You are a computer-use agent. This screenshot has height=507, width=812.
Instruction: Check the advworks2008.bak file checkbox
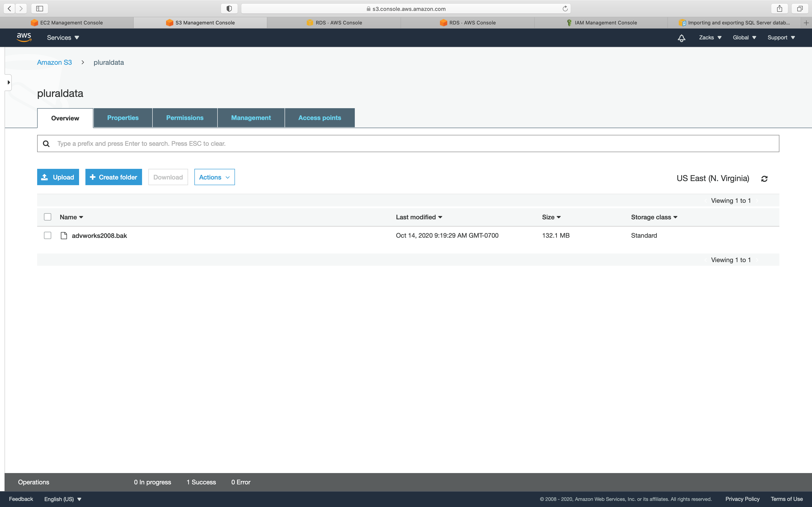[x=48, y=235]
